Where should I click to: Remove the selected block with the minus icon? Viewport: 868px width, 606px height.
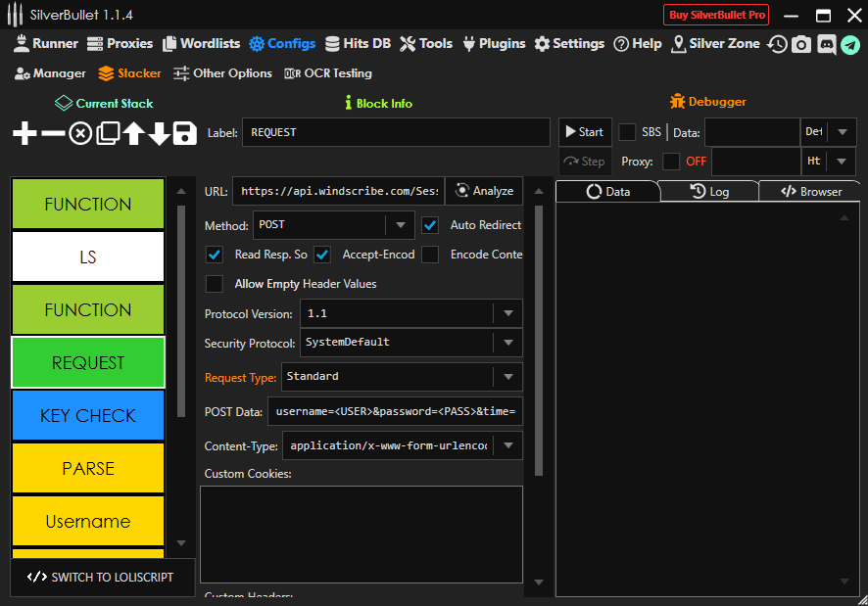53,133
